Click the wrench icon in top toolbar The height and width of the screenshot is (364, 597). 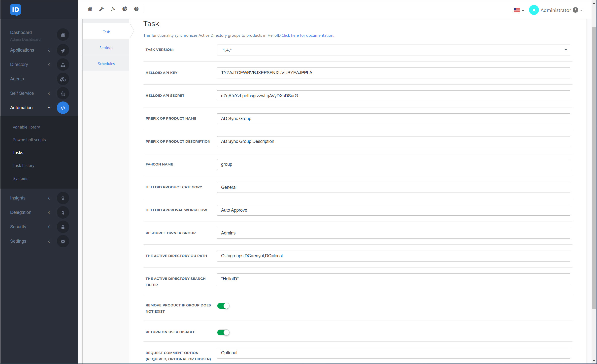(101, 9)
